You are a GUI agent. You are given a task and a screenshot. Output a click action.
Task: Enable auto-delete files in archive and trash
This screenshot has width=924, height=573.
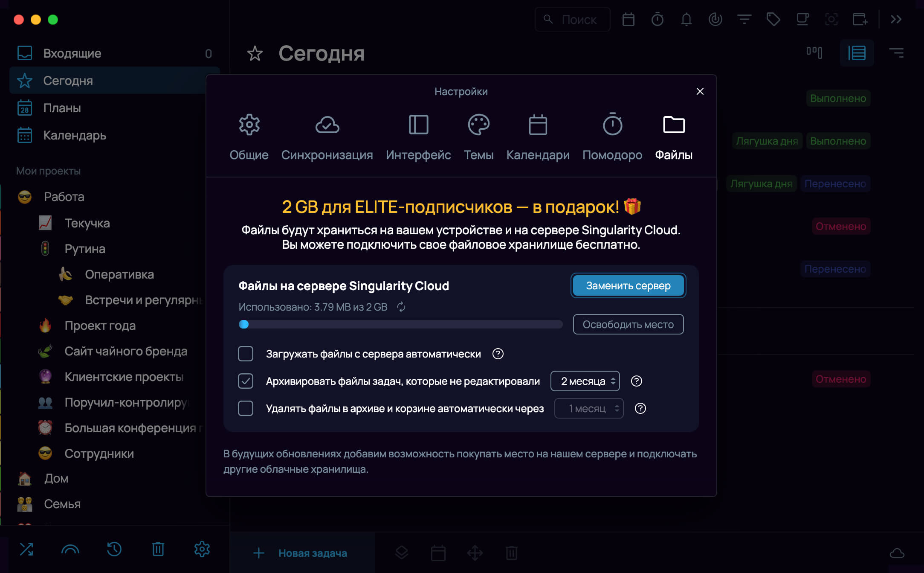click(x=246, y=408)
